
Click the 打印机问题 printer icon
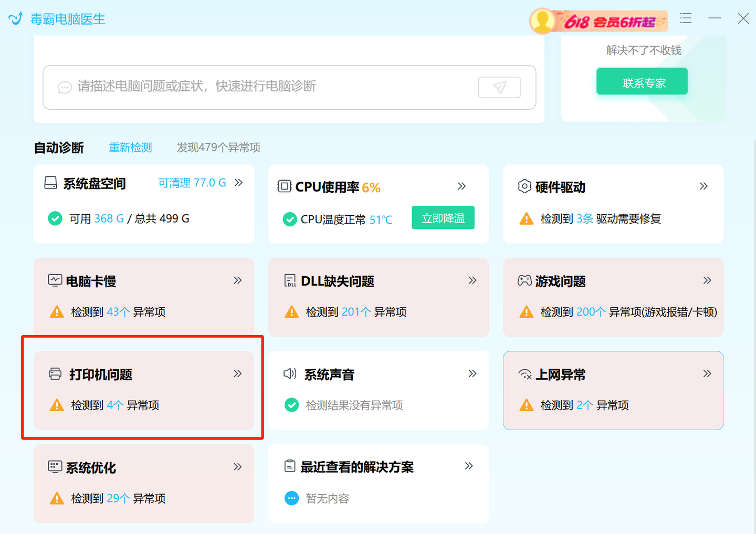55,374
